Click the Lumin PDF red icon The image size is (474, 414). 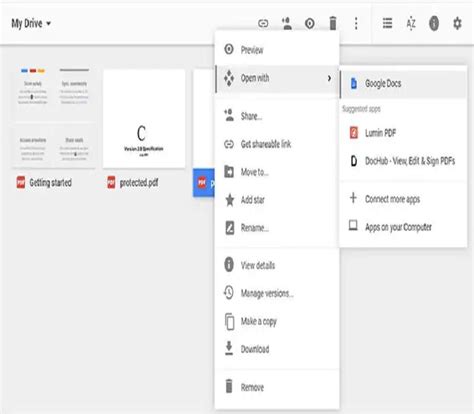354,133
